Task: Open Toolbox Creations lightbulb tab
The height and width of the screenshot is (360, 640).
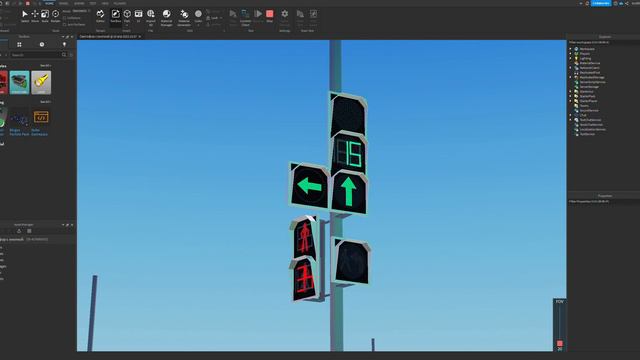Action: [64, 44]
